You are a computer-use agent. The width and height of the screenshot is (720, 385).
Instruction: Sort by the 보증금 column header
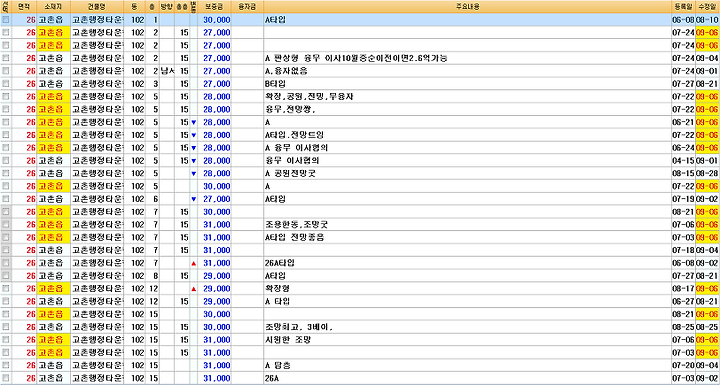tap(214, 6)
